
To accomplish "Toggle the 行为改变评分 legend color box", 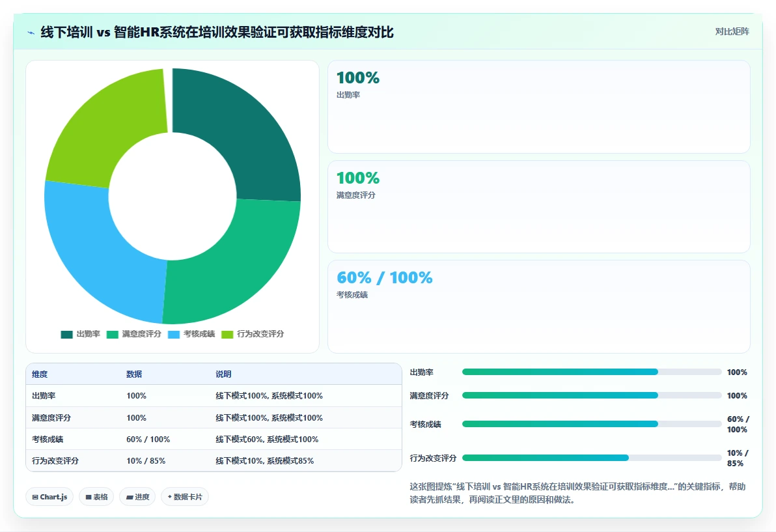I will 227,335.
